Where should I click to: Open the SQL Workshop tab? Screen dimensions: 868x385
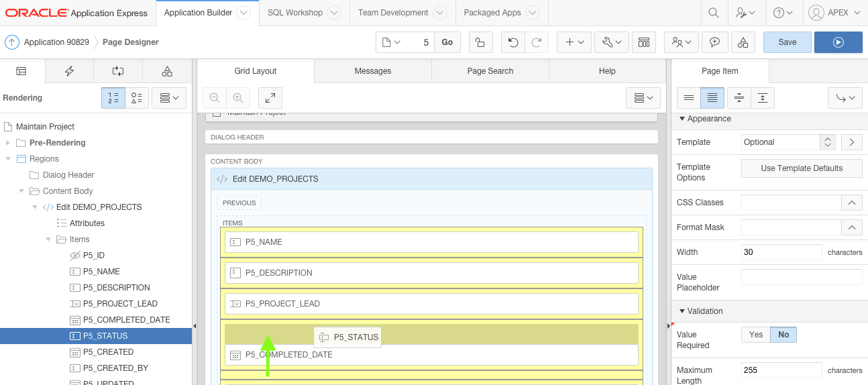[295, 13]
